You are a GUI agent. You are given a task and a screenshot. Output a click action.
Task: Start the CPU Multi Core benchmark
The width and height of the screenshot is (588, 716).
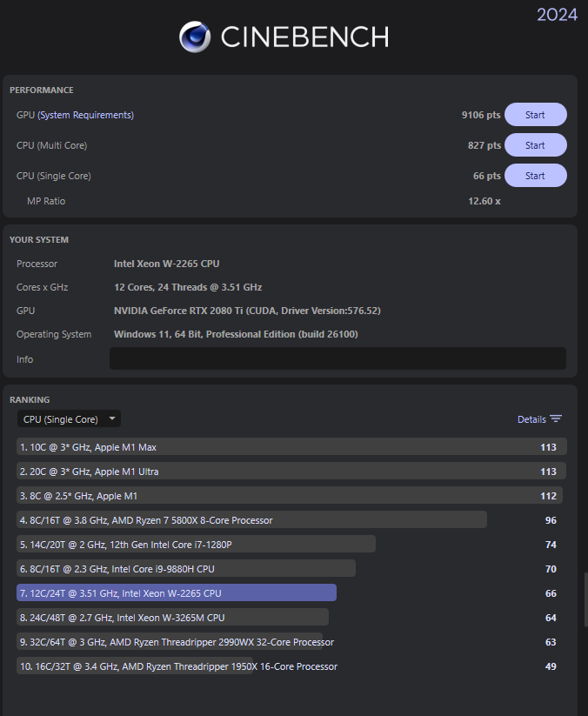536,145
